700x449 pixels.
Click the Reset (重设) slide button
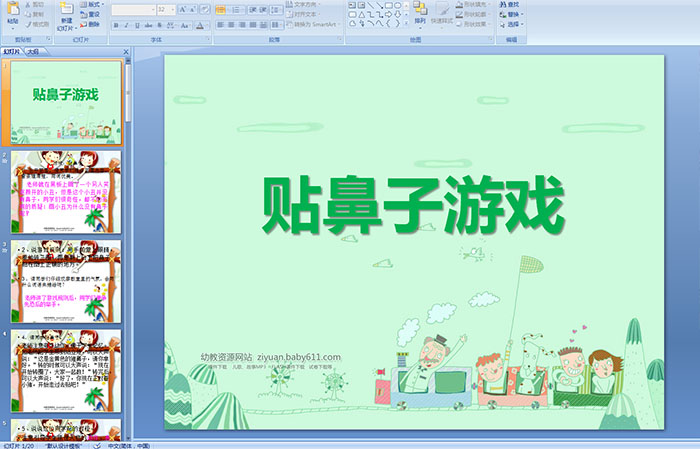point(90,14)
